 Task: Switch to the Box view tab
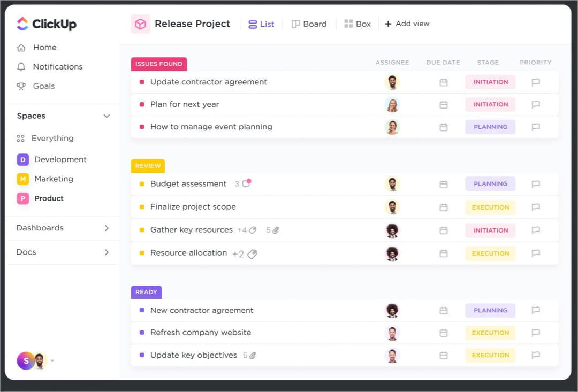tap(357, 24)
